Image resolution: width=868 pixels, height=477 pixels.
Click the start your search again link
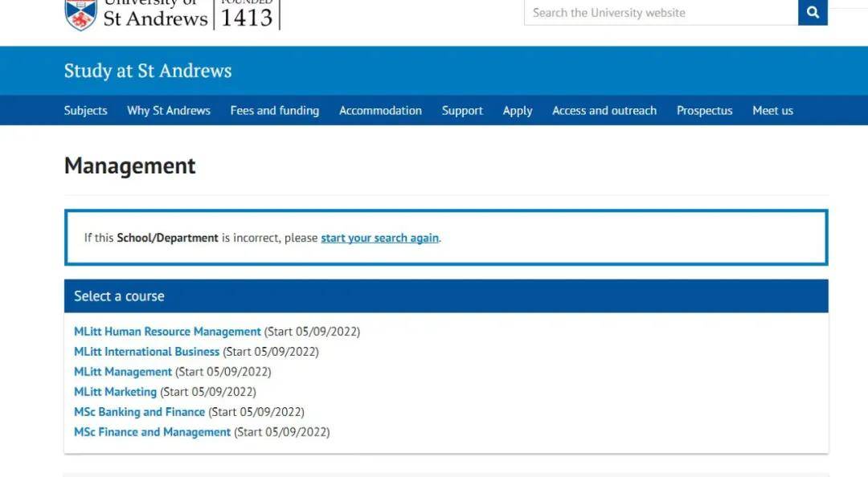click(379, 238)
